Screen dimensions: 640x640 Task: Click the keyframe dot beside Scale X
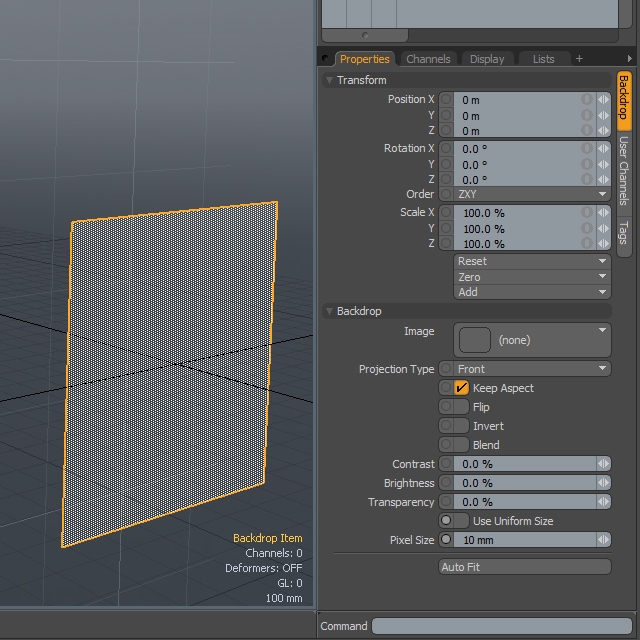446,212
